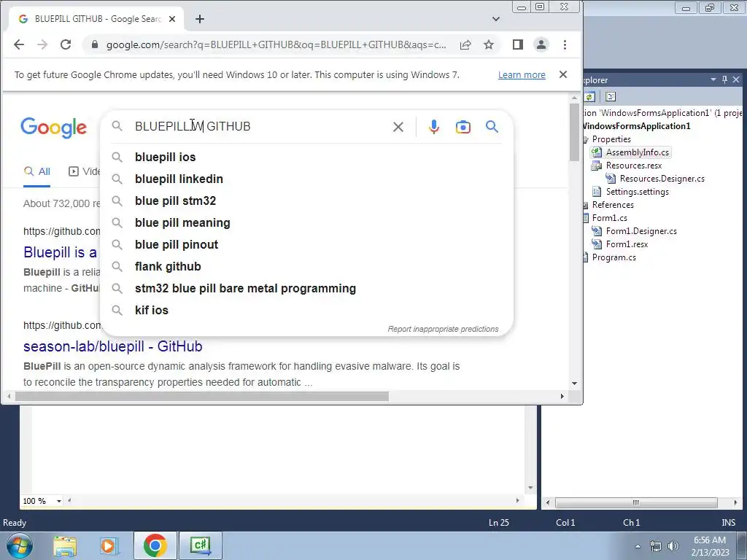Screen dimensions: 747x560
Task: Switch to Visual C# taskbar app
Action: pos(200,545)
